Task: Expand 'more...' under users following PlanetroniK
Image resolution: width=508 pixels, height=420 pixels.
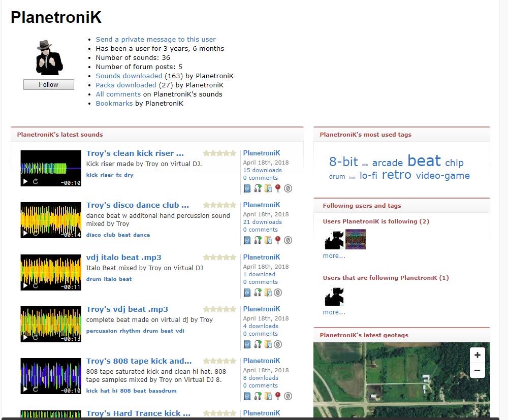Action: (x=334, y=312)
